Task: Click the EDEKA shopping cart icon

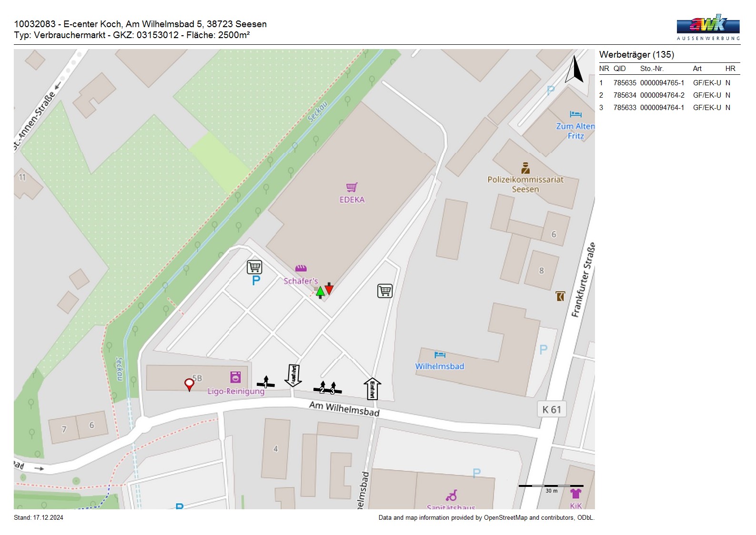Action: point(352,187)
